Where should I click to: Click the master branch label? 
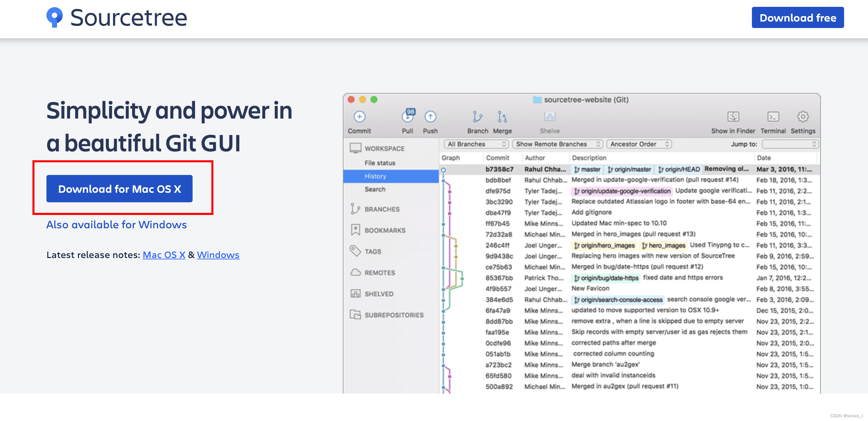pyautogui.click(x=587, y=169)
